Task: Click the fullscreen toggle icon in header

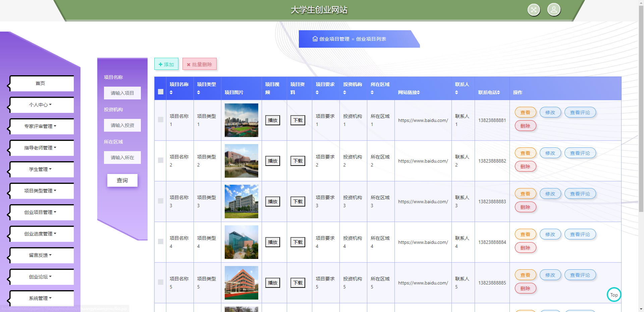Action: 534,10
